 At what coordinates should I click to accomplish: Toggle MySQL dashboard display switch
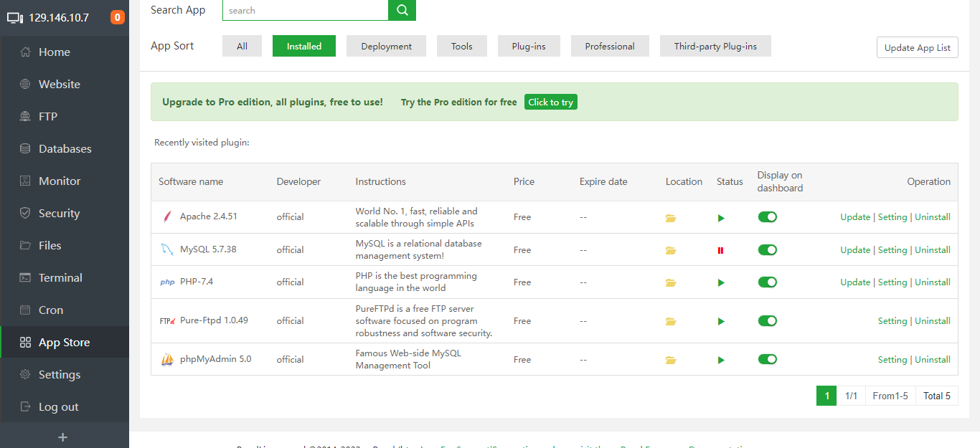(x=767, y=250)
